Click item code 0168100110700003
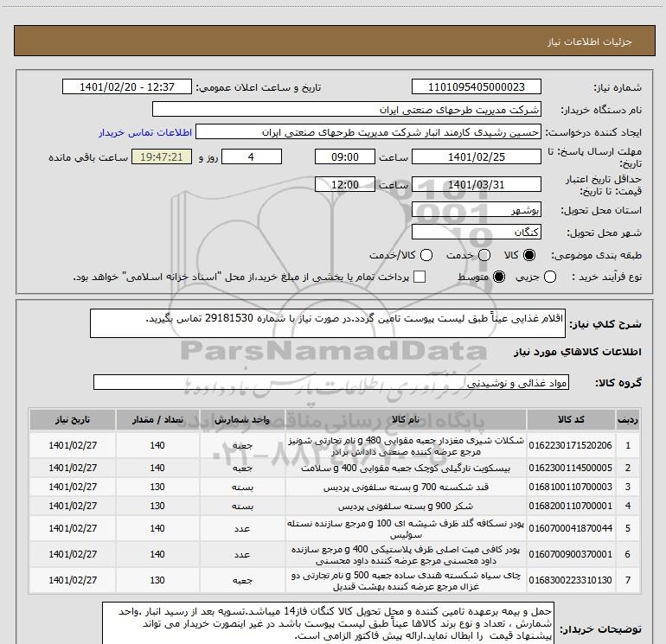 [x=571, y=487]
